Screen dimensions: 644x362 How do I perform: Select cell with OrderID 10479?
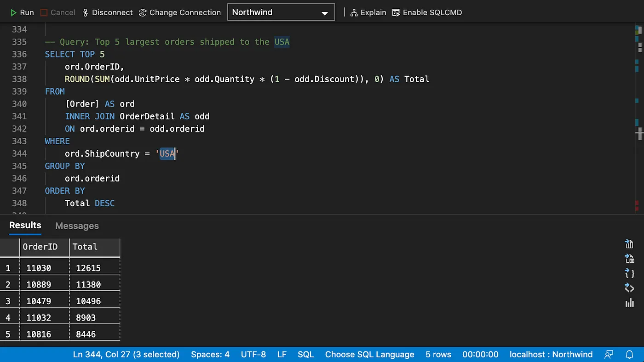[45, 301]
